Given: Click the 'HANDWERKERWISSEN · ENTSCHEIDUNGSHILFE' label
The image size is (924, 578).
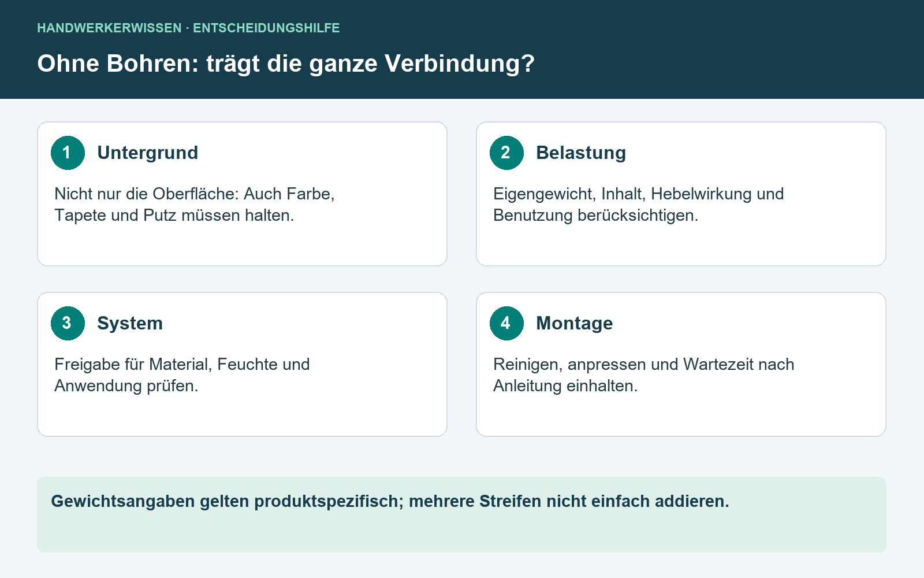Looking at the screenshot, I should tap(188, 28).
